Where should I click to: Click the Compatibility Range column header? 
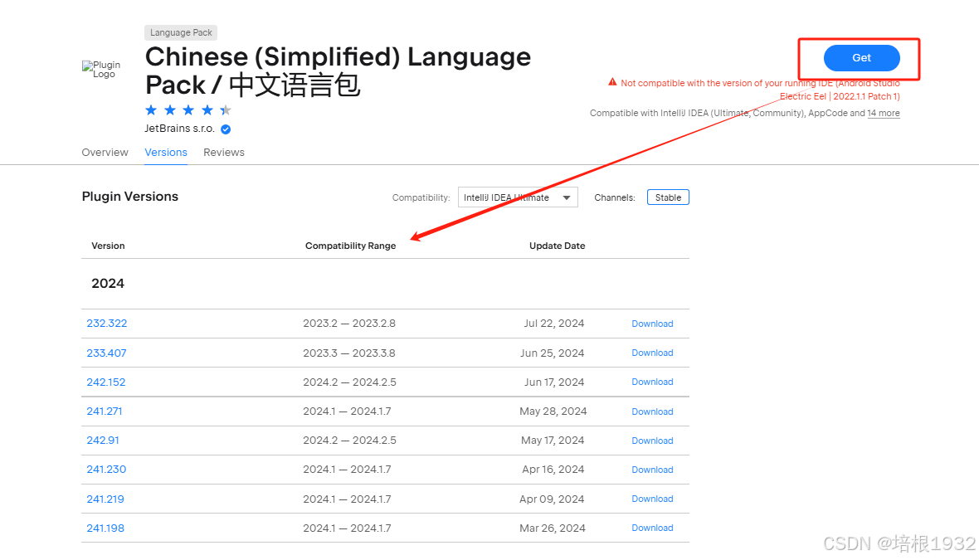pos(350,246)
